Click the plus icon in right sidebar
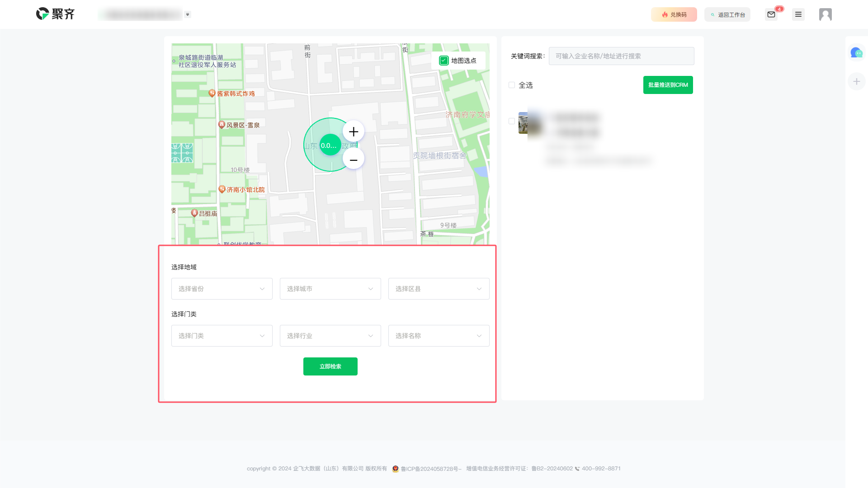The width and height of the screenshot is (868, 488). pyautogui.click(x=856, y=81)
